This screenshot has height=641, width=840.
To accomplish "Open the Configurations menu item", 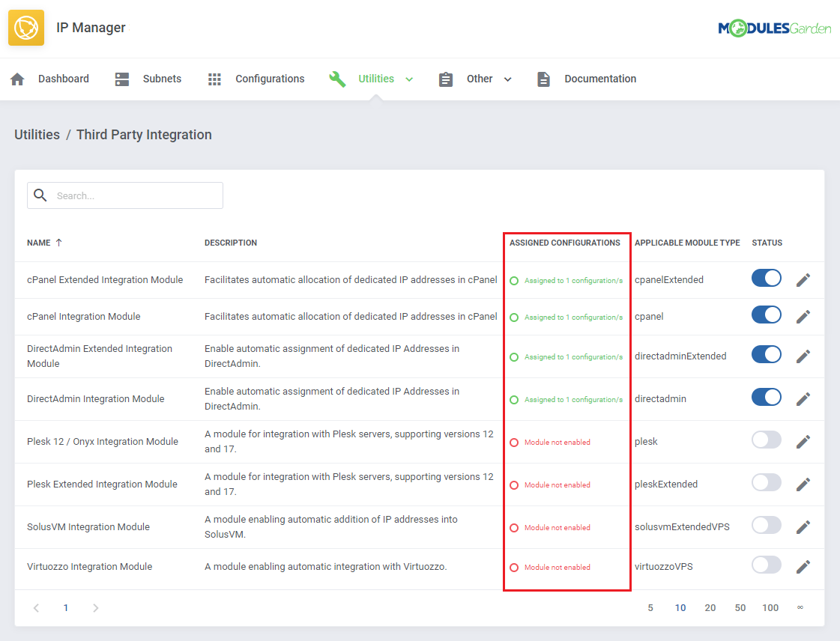I will point(270,79).
